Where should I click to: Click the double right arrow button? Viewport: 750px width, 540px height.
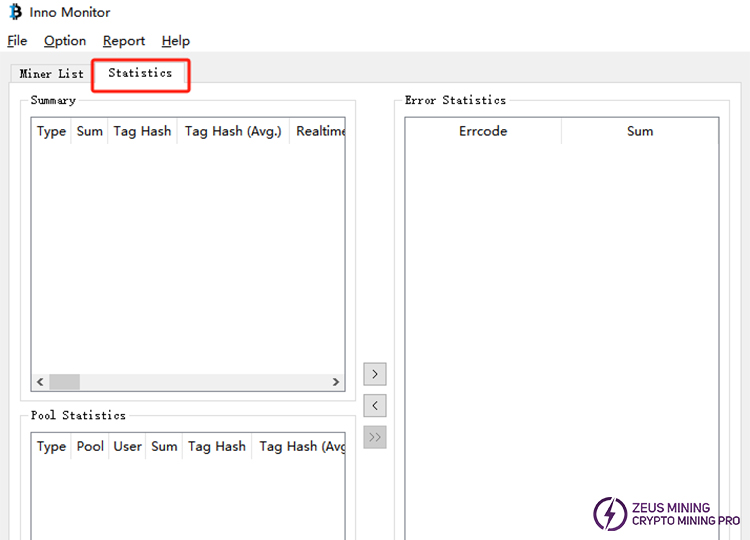point(374,437)
